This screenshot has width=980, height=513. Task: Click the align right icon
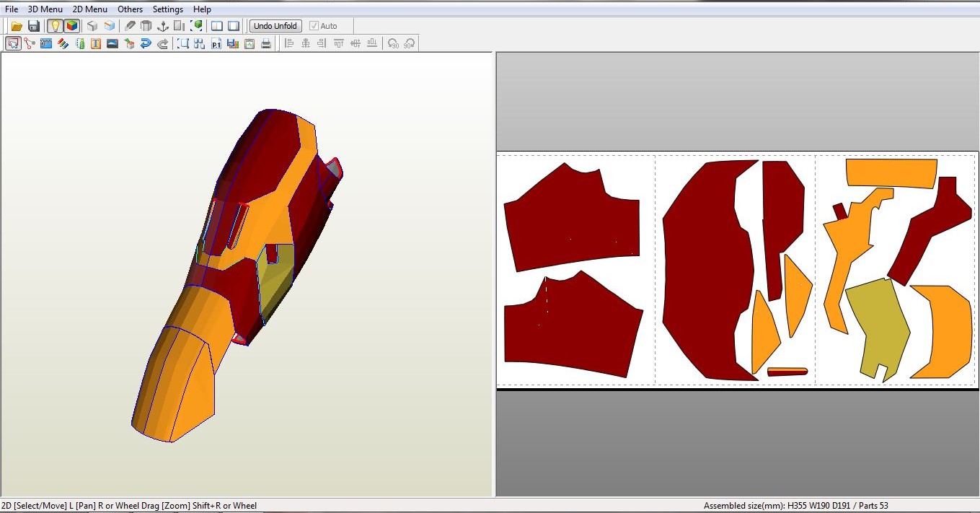[322, 43]
